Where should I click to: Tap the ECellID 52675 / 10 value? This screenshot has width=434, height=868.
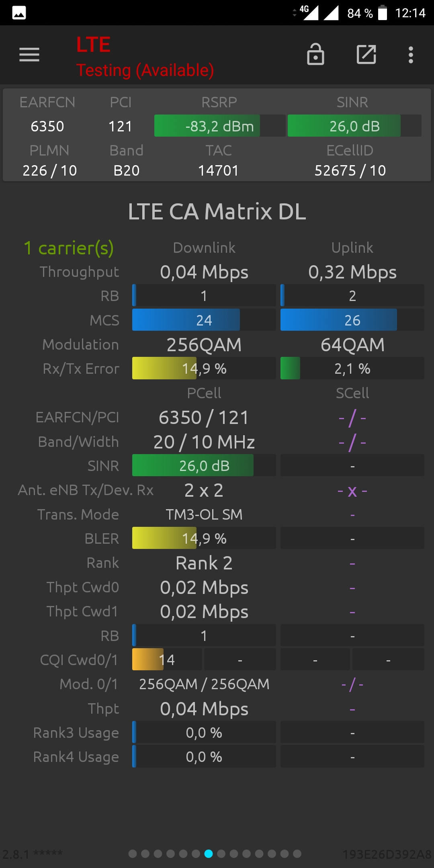pyautogui.click(x=350, y=171)
